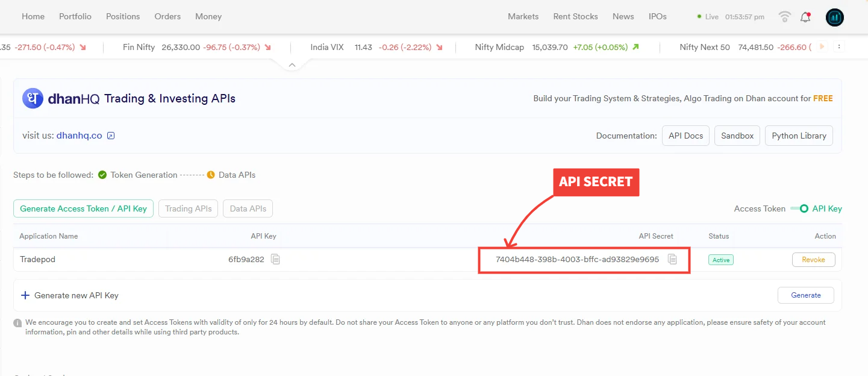Click the API Key column header

point(264,236)
